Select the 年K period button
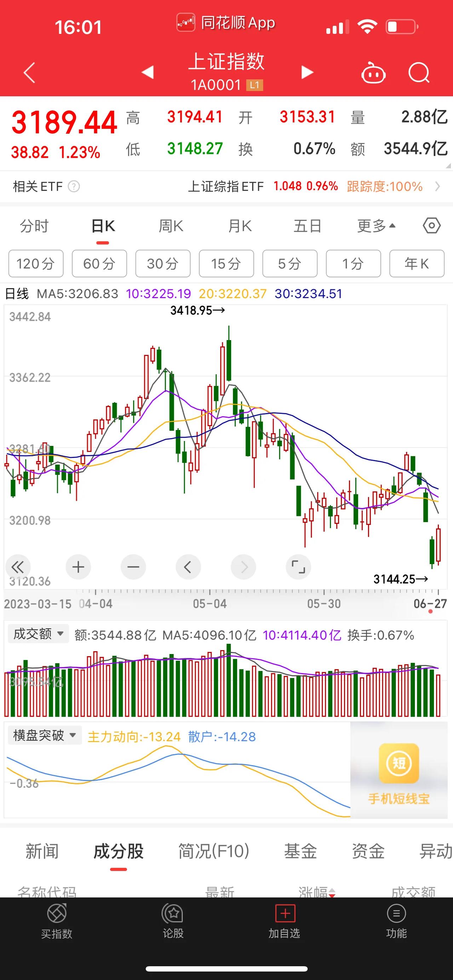 click(x=417, y=263)
